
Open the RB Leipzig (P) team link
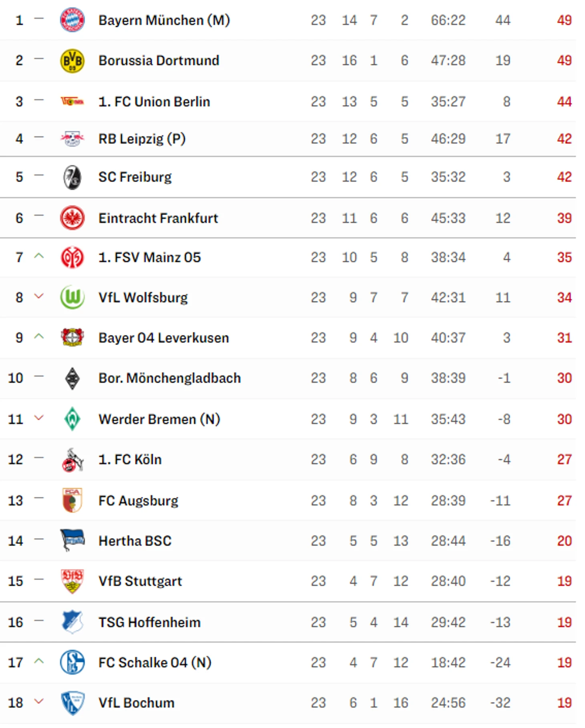point(142,139)
